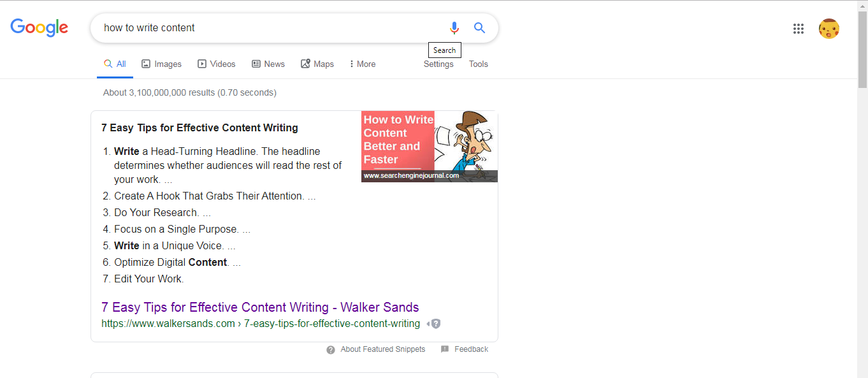Switch to the Images tab

(161, 64)
